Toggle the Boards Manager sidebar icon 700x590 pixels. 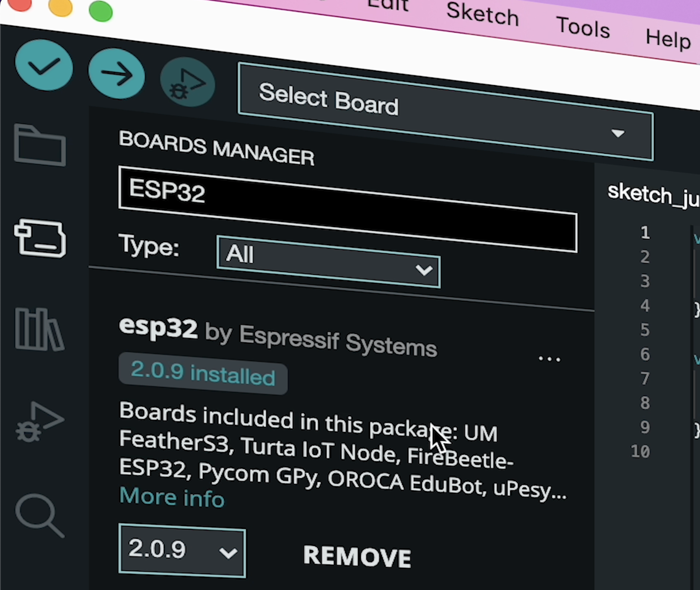[40, 238]
